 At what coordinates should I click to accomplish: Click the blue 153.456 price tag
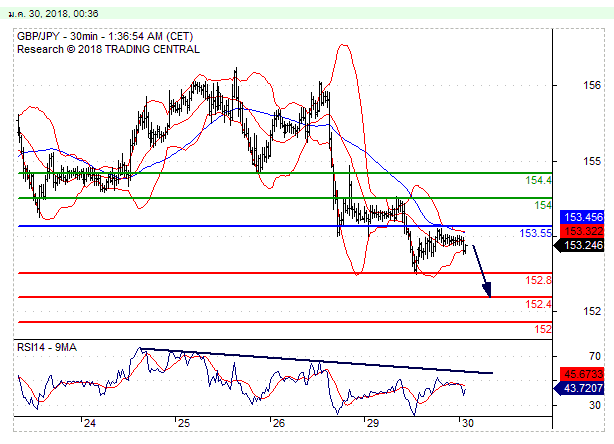point(582,217)
